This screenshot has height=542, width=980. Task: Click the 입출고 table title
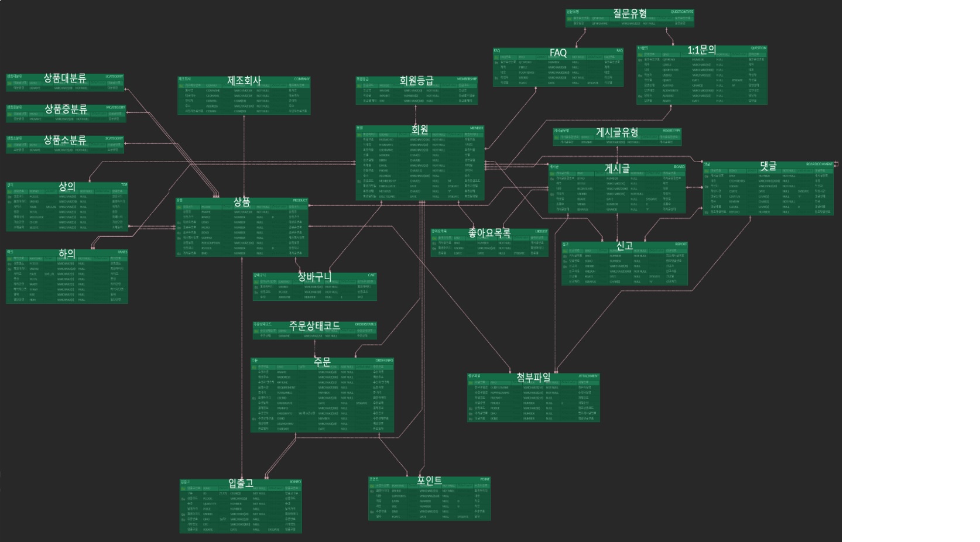pos(241,483)
